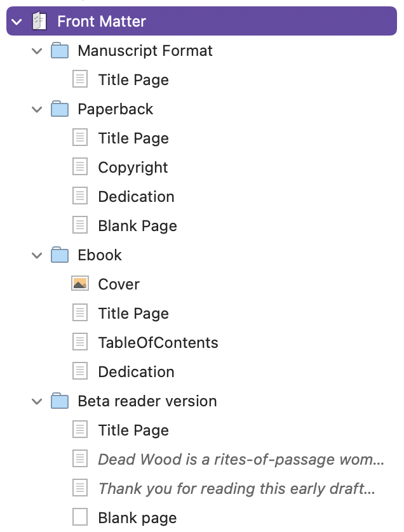Collapse the Ebook folder chevron

pyautogui.click(x=37, y=255)
